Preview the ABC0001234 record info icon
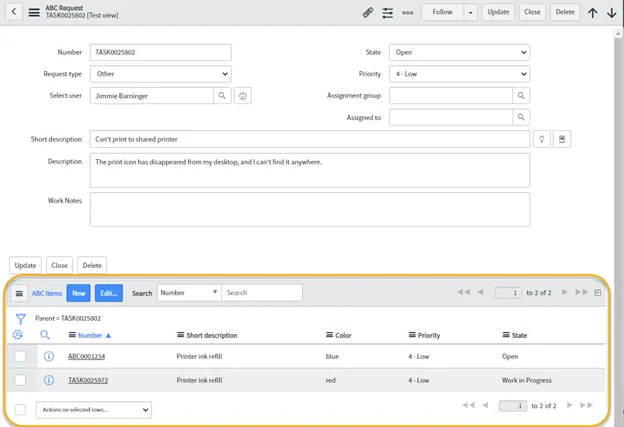This screenshot has height=427, width=624. click(47, 356)
